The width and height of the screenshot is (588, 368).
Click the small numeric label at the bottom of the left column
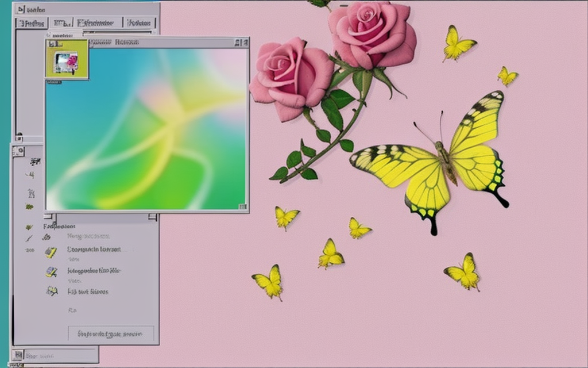point(30,250)
